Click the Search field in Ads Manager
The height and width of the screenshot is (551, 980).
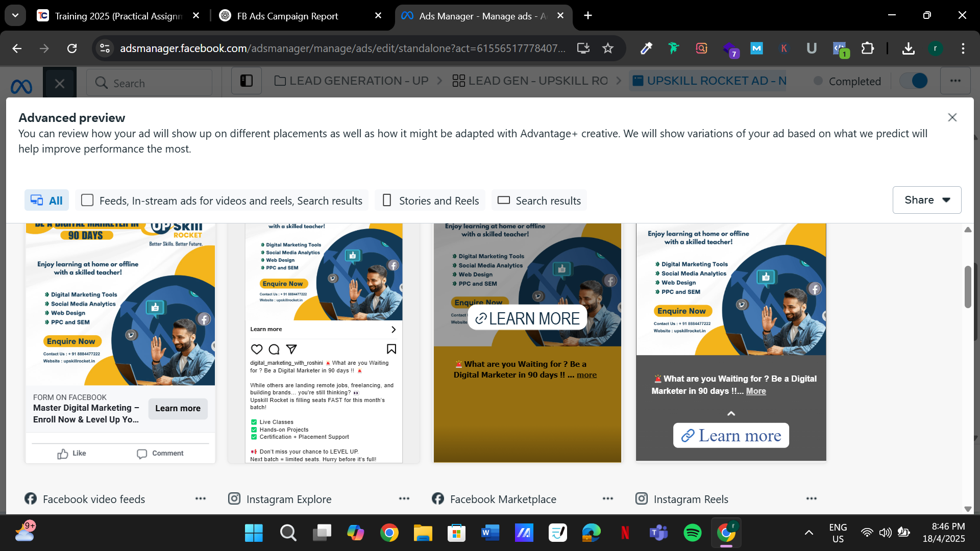(x=149, y=83)
